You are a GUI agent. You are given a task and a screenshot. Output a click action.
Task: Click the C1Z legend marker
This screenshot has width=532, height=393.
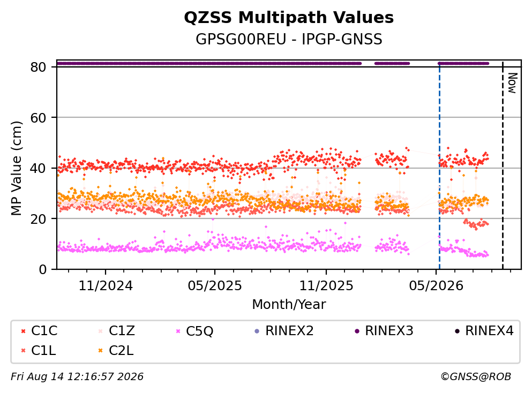click(x=101, y=331)
